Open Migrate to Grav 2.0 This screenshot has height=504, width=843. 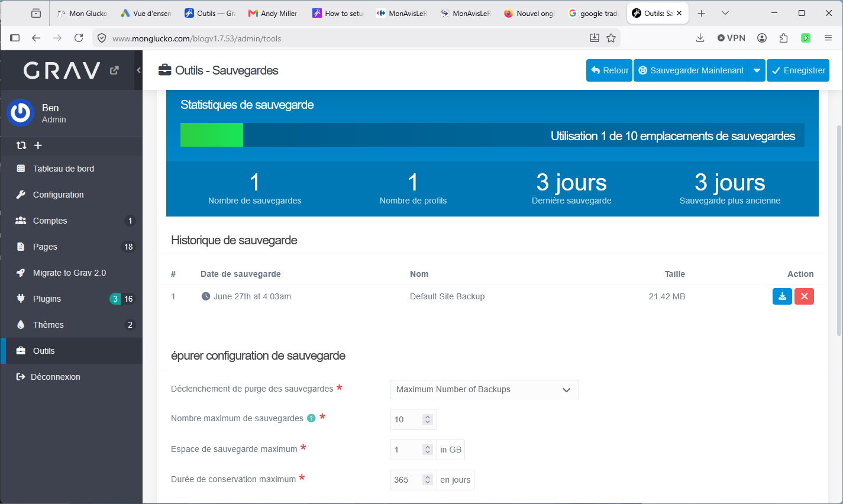point(72,273)
